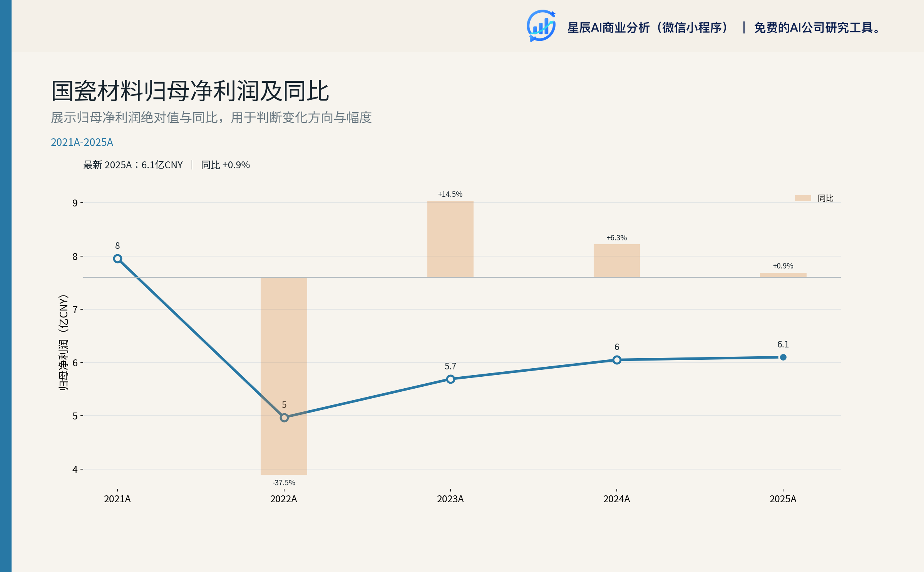Click the subtitle starting with 展示归母净利润

tap(211, 117)
